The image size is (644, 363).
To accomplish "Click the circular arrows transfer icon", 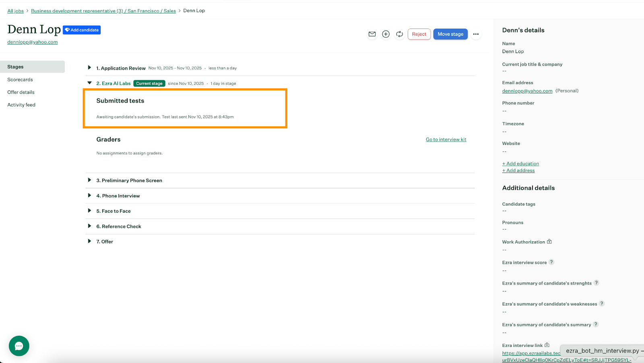I will pos(399,34).
